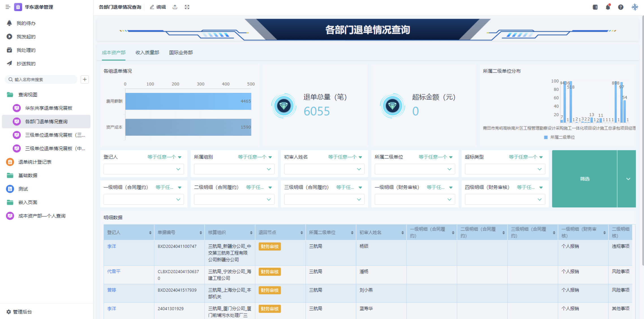Viewport: 644px width, 319px height.
Task: Open 我的待办 bell item in sidebar
Action: point(26,23)
